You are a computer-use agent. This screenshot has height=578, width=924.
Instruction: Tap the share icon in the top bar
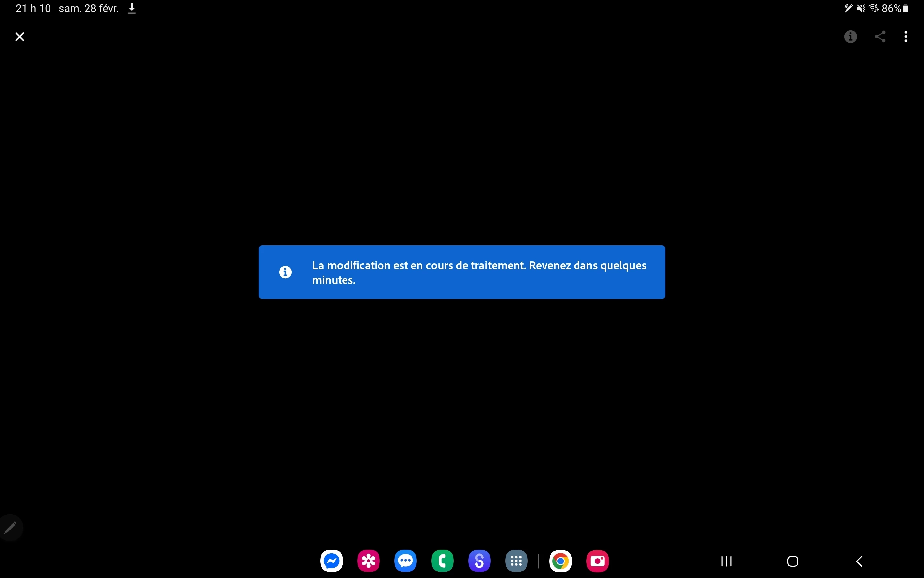880,37
